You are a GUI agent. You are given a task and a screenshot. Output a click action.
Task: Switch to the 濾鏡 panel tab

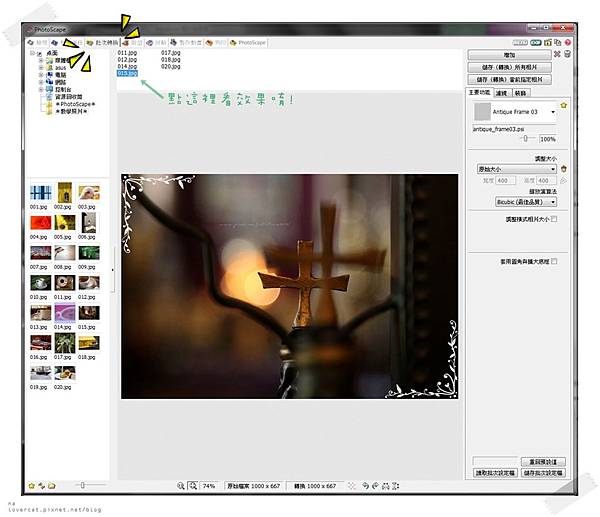point(501,93)
